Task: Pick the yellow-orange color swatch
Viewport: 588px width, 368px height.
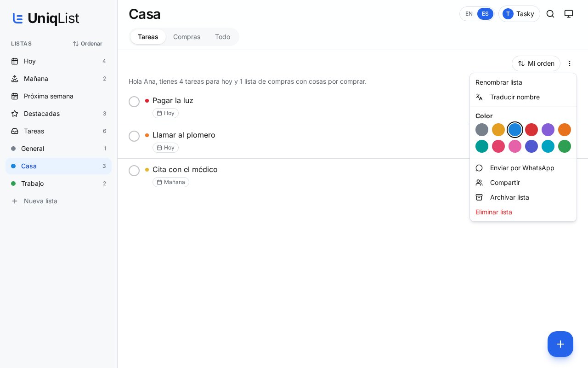Action: coord(498,130)
